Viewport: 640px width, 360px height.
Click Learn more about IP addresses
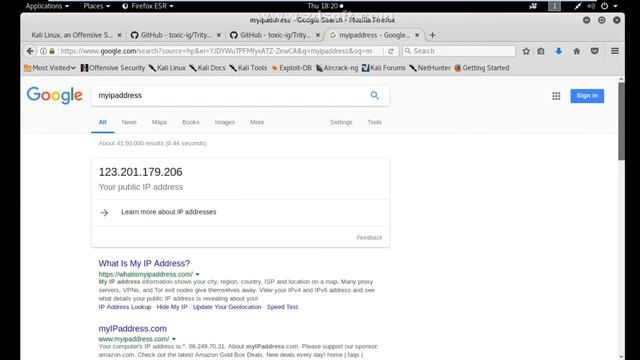(x=169, y=212)
